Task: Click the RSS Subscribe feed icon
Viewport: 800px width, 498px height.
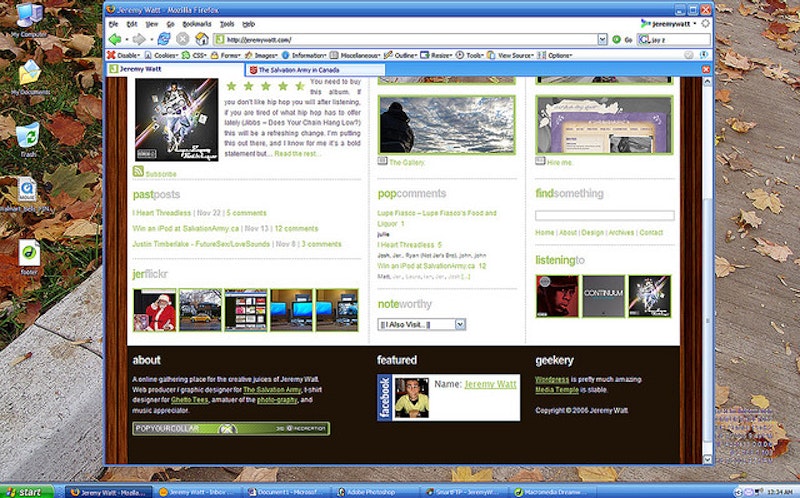Action: pos(138,173)
